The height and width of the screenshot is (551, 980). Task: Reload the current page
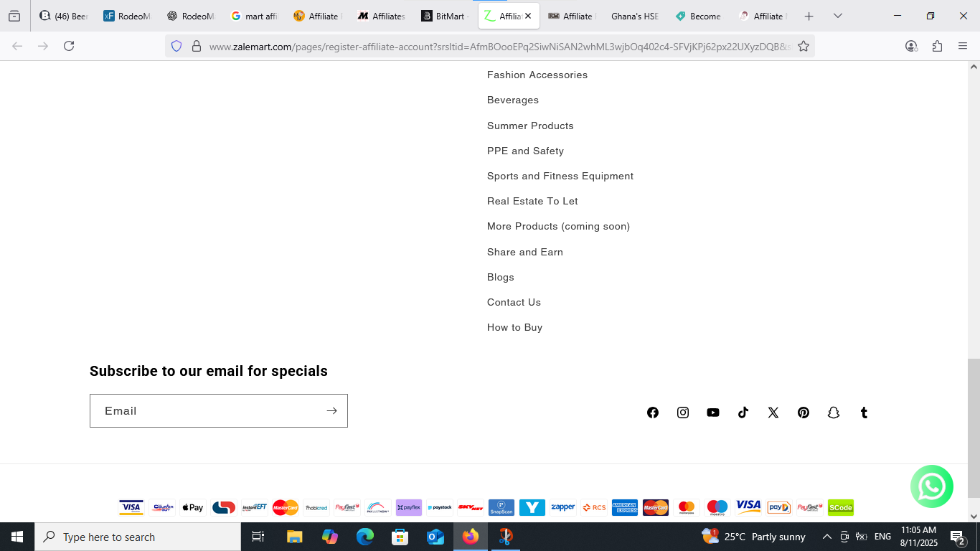(x=69, y=46)
